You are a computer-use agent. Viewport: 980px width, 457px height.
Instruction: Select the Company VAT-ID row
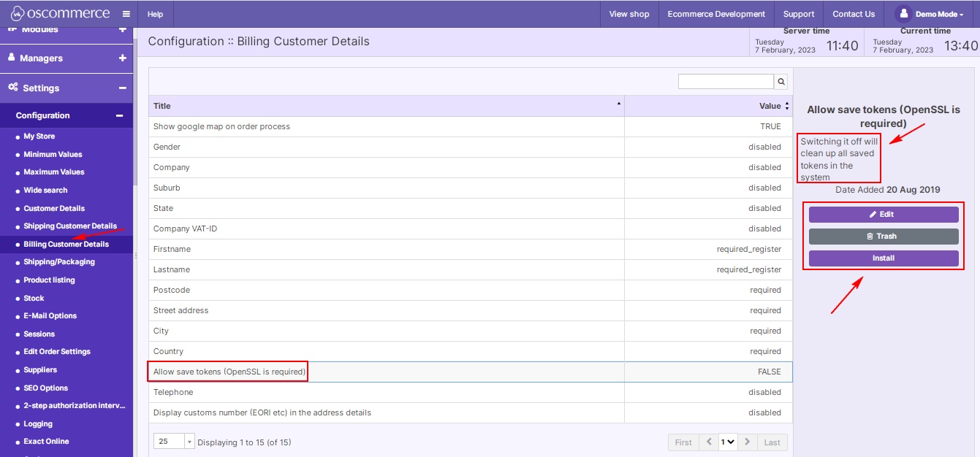pyautogui.click(x=471, y=229)
